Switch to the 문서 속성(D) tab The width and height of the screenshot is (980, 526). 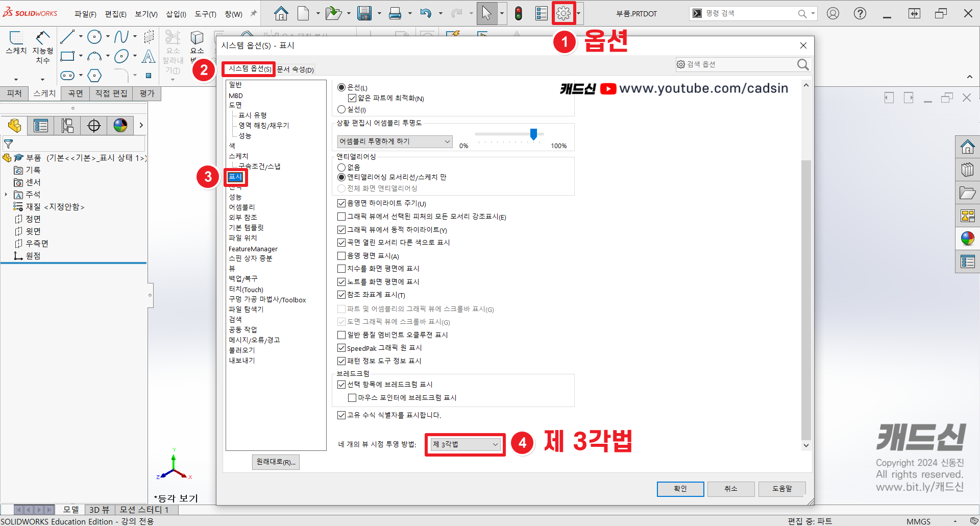pyautogui.click(x=296, y=69)
